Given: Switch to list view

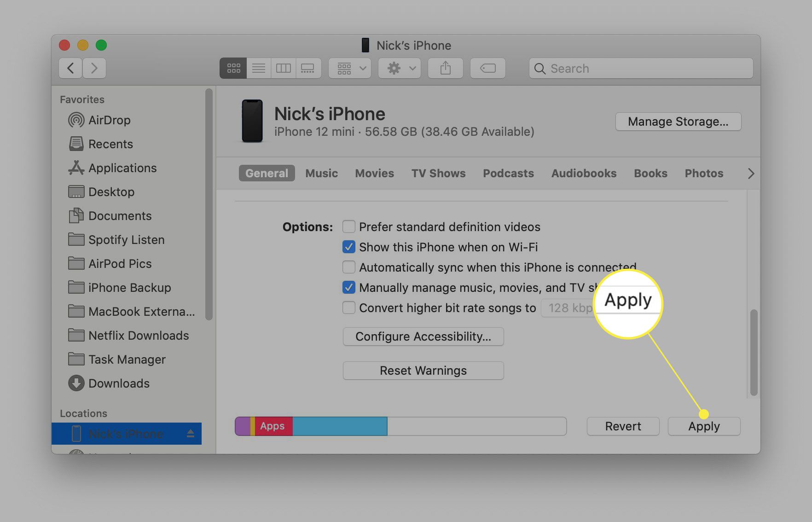Looking at the screenshot, I should [x=259, y=68].
